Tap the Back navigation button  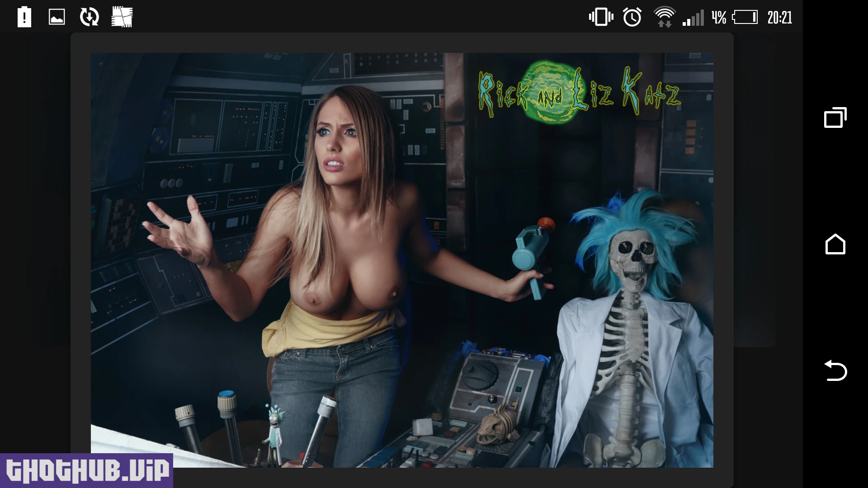point(835,371)
